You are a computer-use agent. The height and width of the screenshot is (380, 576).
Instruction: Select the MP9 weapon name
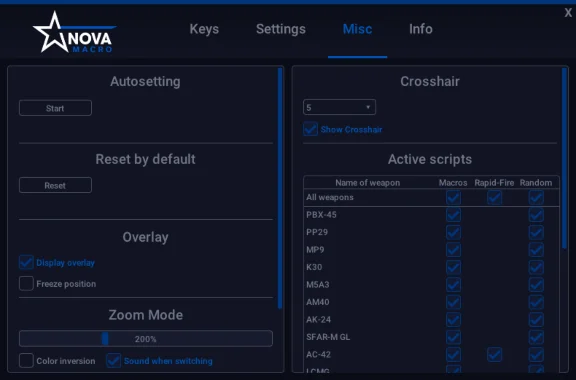tap(315, 250)
